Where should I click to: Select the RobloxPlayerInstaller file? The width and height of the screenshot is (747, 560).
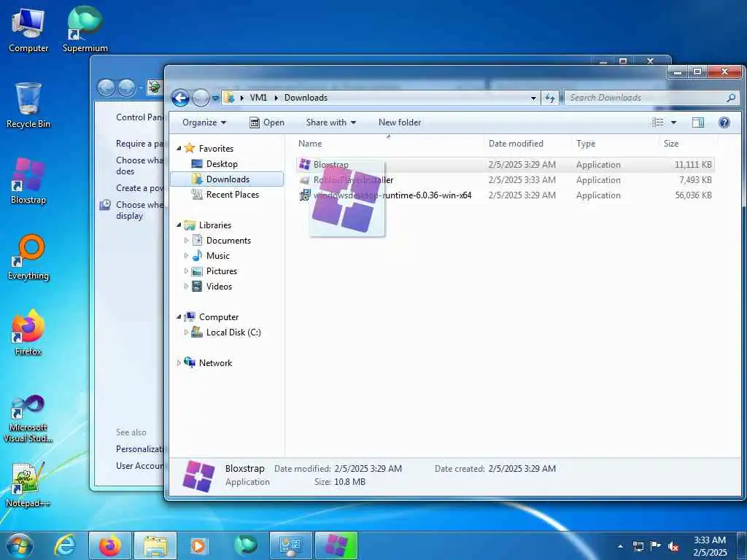tap(505, 180)
